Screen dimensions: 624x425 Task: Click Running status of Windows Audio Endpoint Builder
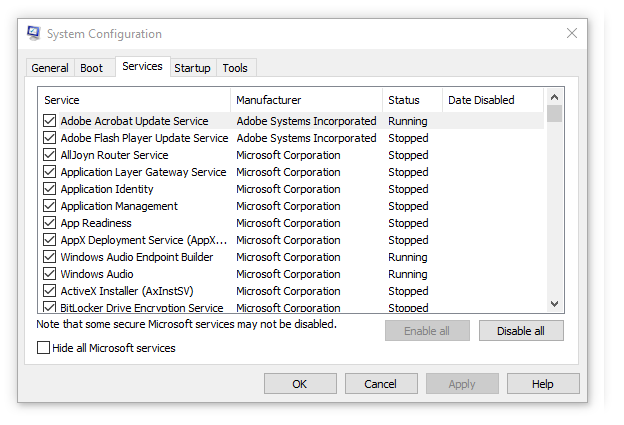coord(408,257)
